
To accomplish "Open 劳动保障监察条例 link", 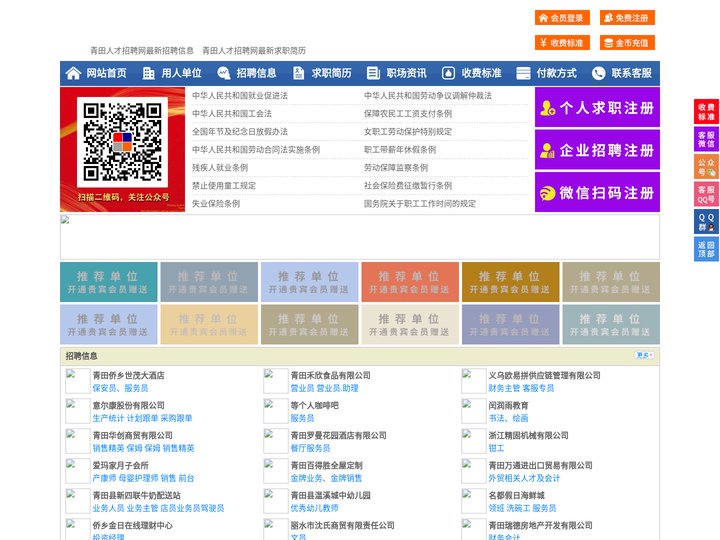I will (x=396, y=168).
